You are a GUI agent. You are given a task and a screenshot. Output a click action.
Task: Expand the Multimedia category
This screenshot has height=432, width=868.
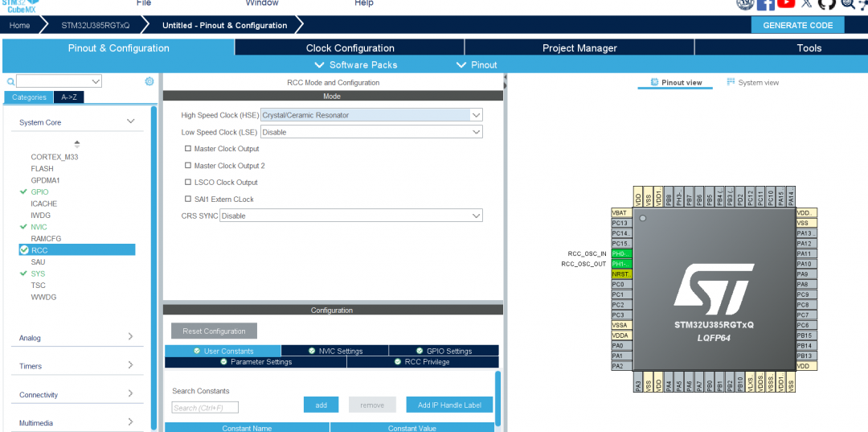coord(131,422)
